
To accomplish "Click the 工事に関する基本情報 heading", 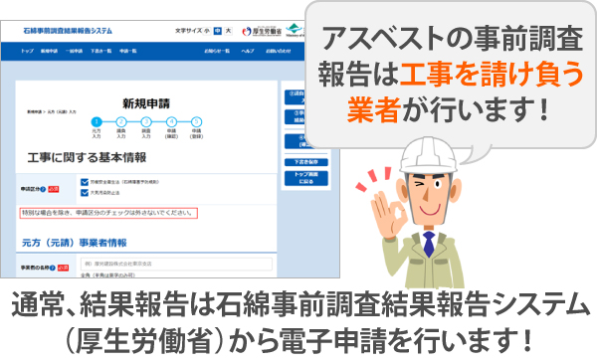I will tap(87, 157).
